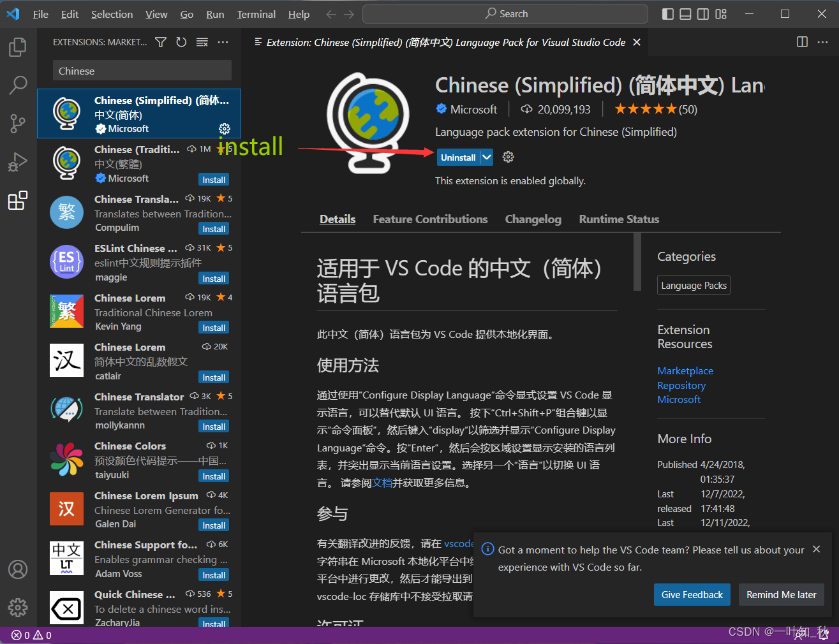This screenshot has height=644, width=839.
Task: Open the Run and Debug view
Action: pyautogui.click(x=18, y=162)
